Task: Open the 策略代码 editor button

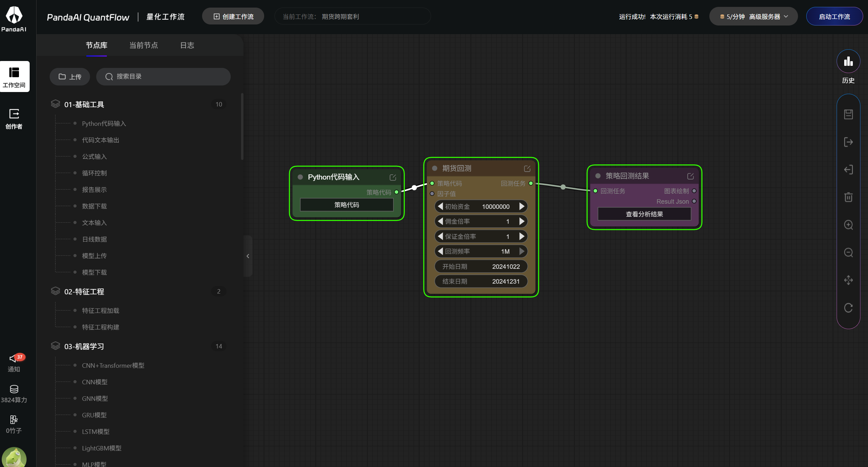Action: (347, 205)
